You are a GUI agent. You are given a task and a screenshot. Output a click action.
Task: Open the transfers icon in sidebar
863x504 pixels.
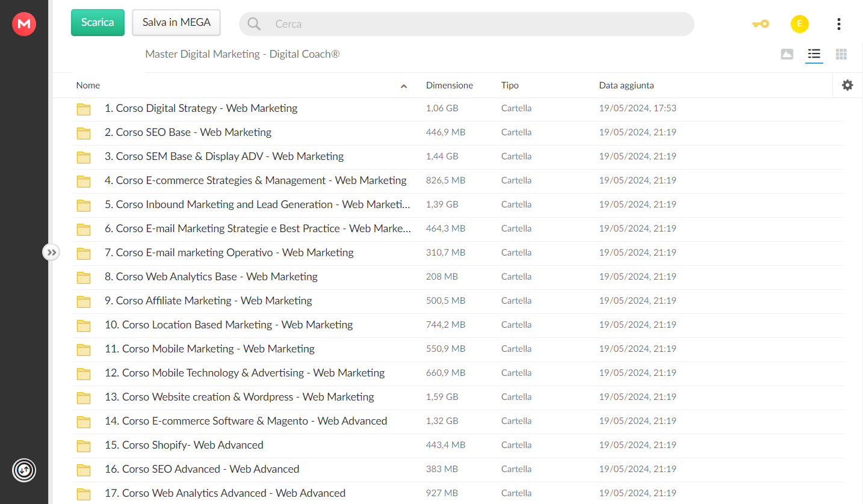[24, 470]
